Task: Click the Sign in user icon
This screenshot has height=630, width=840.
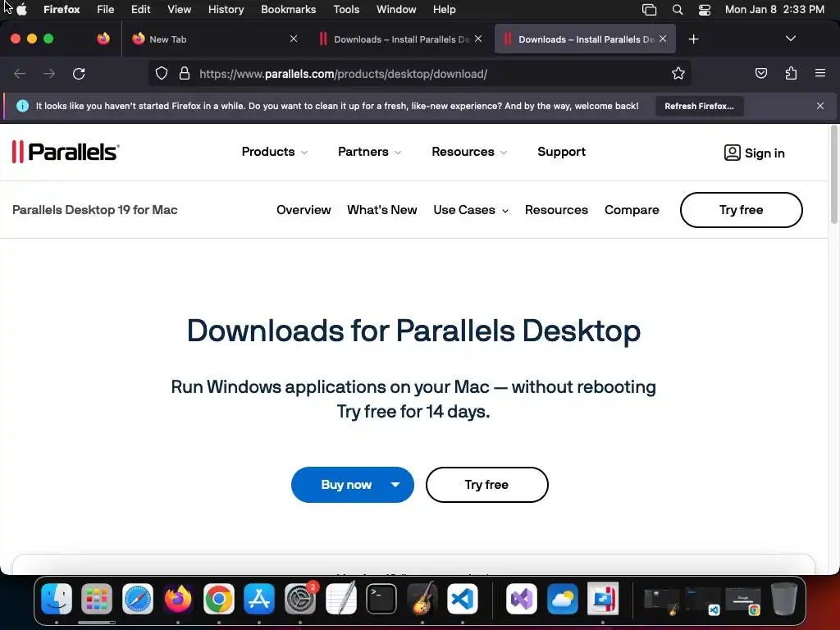Action: (x=732, y=153)
